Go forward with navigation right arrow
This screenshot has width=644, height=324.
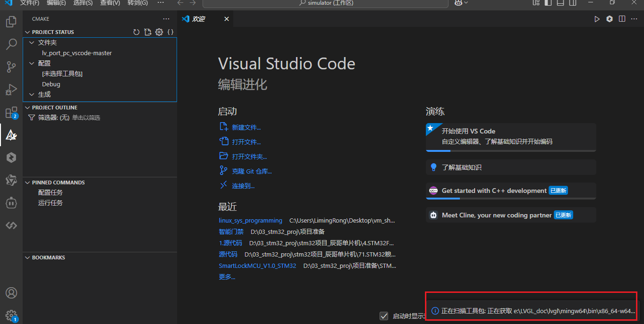pyautogui.click(x=193, y=3)
